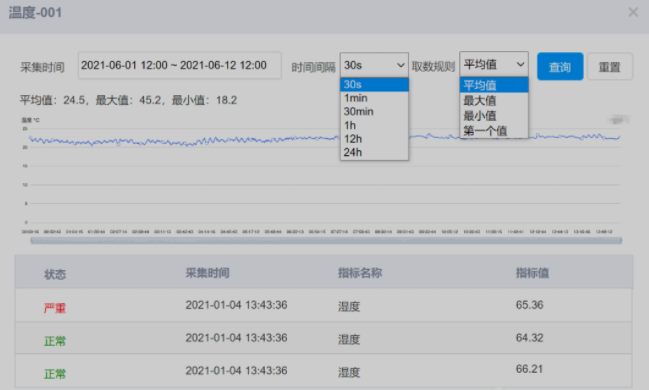649x390 pixels.
Task: Pick the 30min interval option
Action: [374, 112]
